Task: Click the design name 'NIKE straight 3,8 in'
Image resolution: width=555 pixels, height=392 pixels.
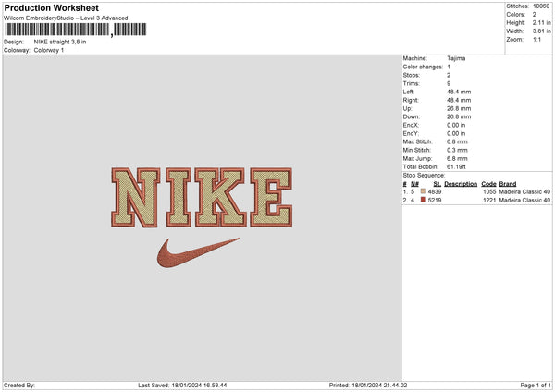Action: pyautogui.click(x=60, y=42)
